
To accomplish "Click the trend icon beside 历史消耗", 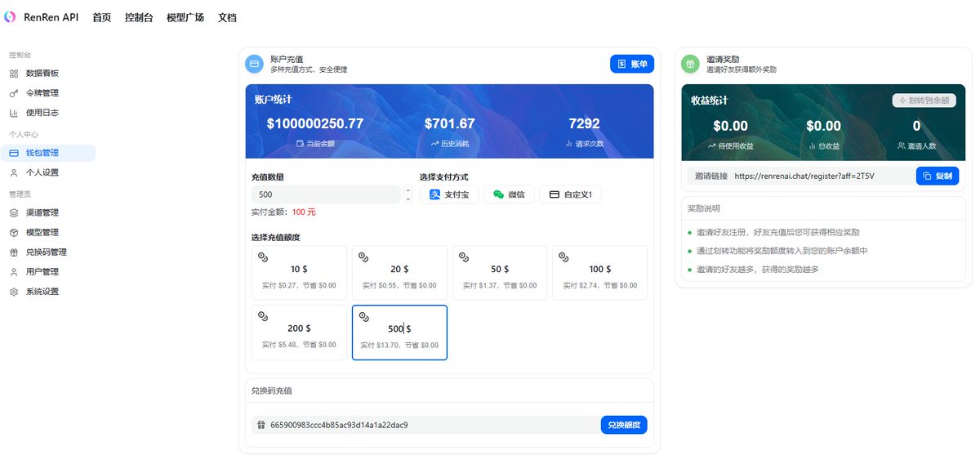I will point(434,143).
